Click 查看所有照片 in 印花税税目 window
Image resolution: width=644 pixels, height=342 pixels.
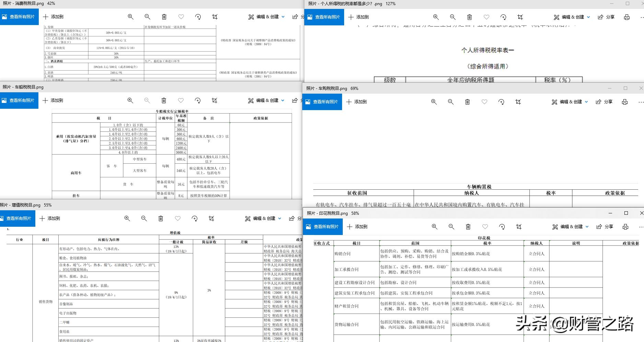pos(323,226)
